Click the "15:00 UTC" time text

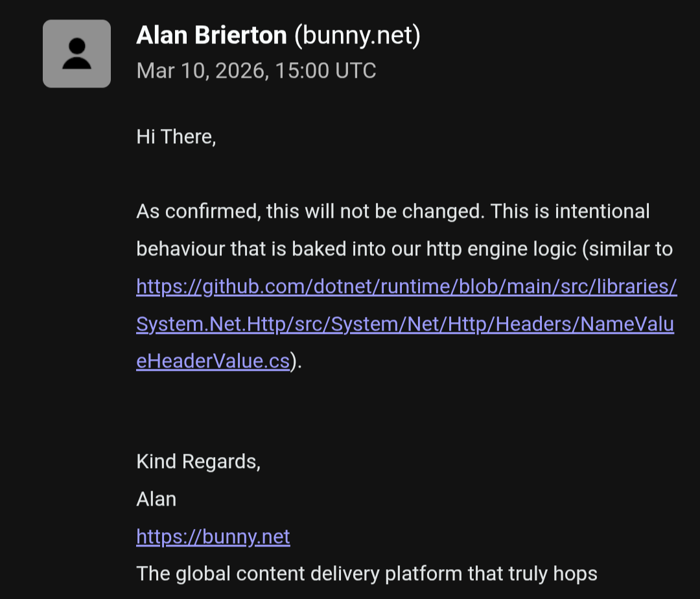(x=326, y=71)
